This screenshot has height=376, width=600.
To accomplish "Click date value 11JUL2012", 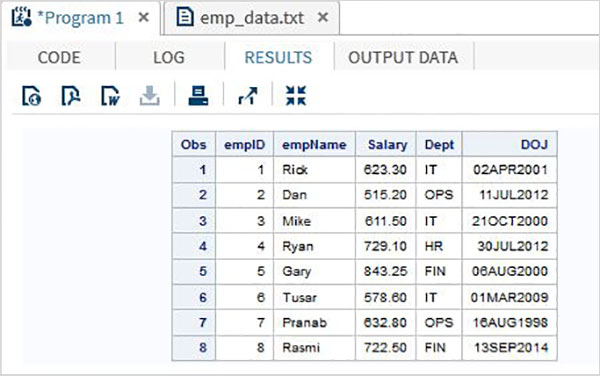I will (510, 195).
